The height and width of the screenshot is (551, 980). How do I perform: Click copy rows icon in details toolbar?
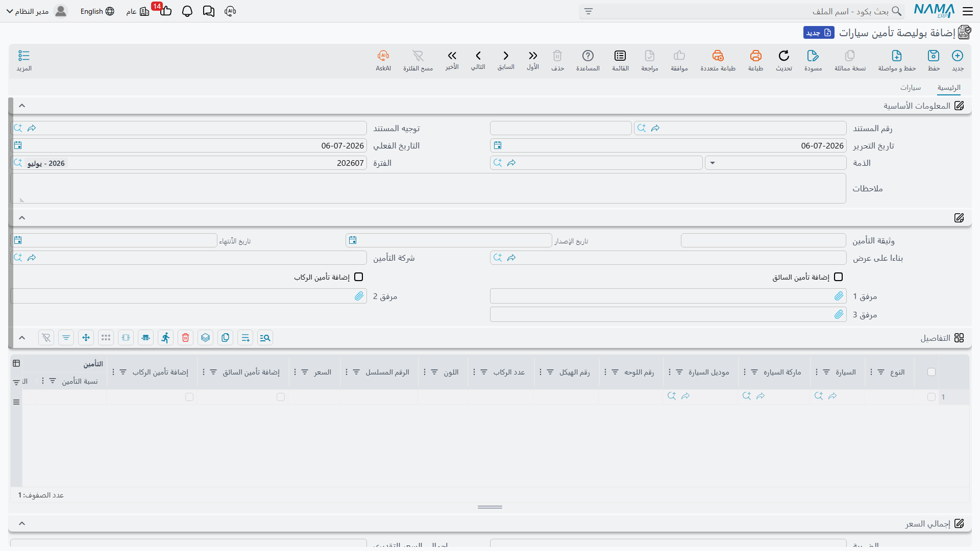point(226,338)
